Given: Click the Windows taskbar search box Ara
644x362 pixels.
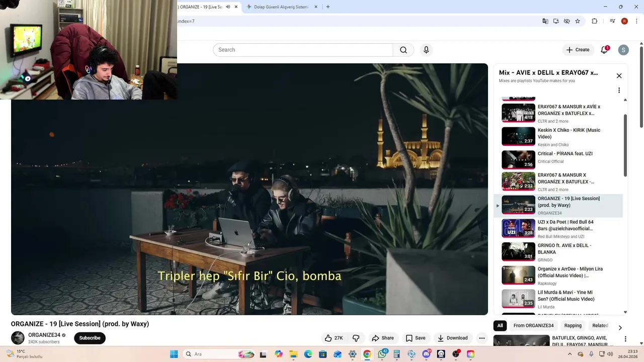Looking at the screenshot, I should (219, 354).
